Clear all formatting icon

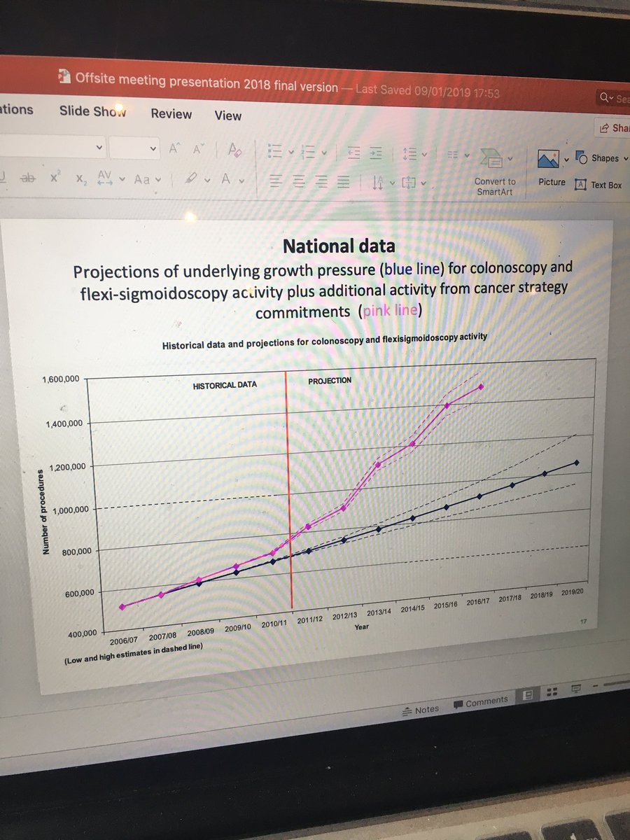tap(235, 150)
